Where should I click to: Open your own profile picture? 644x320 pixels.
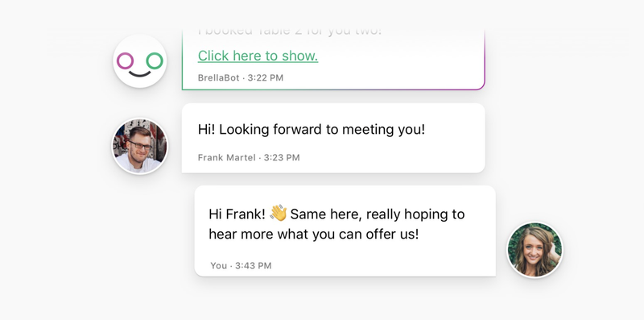click(535, 250)
